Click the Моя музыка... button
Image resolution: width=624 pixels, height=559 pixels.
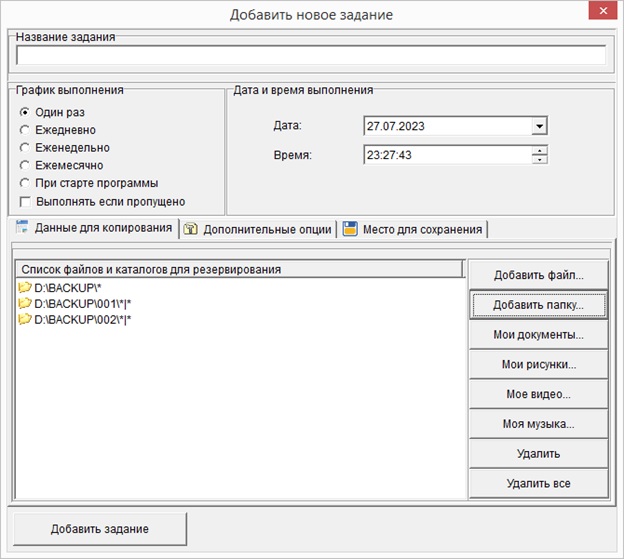coord(538,424)
